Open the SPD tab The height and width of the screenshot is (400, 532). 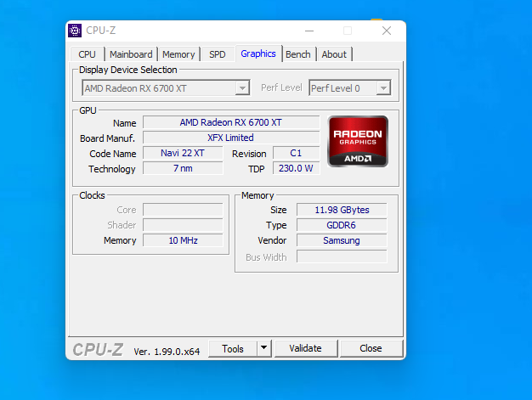(218, 54)
